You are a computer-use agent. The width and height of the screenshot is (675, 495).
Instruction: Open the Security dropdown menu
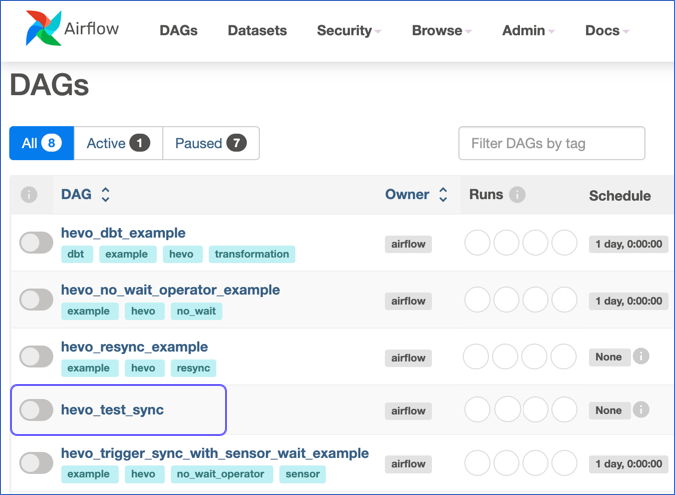349,30
